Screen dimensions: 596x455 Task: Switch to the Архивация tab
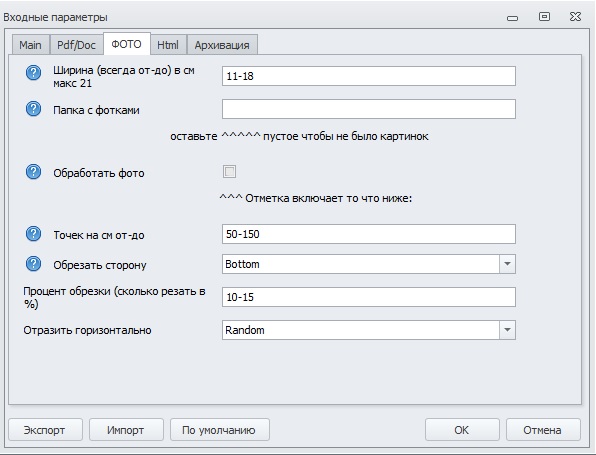pyautogui.click(x=222, y=45)
